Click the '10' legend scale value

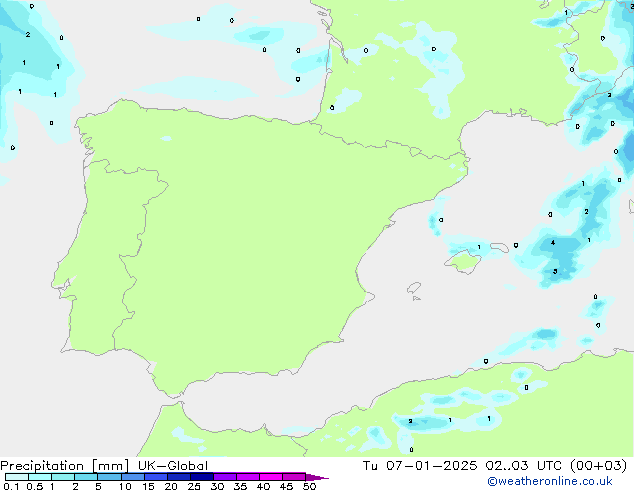[x=125, y=486]
